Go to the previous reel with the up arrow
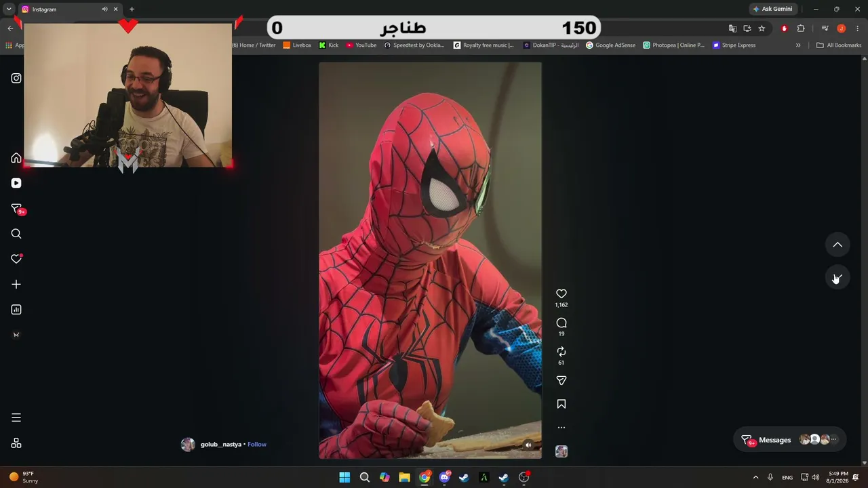Image resolution: width=868 pixels, height=488 pixels. coord(837,245)
